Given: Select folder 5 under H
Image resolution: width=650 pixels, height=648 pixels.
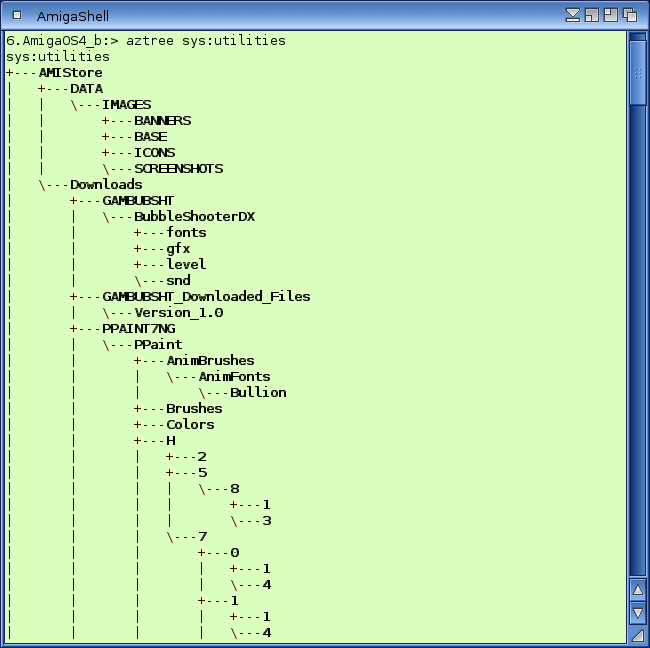Looking at the screenshot, I should point(202,473).
